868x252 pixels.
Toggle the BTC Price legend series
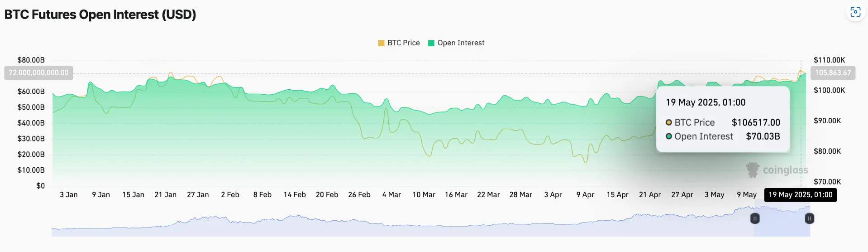coord(399,43)
